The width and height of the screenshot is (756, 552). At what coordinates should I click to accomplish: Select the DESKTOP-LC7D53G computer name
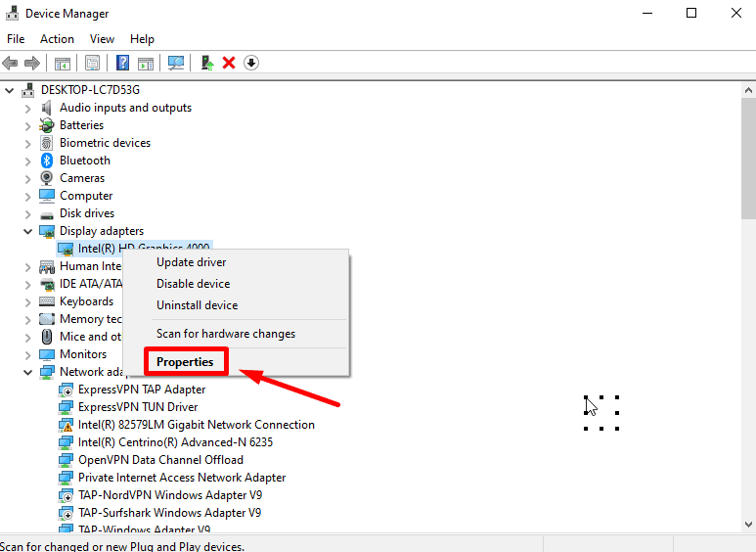pos(90,90)
